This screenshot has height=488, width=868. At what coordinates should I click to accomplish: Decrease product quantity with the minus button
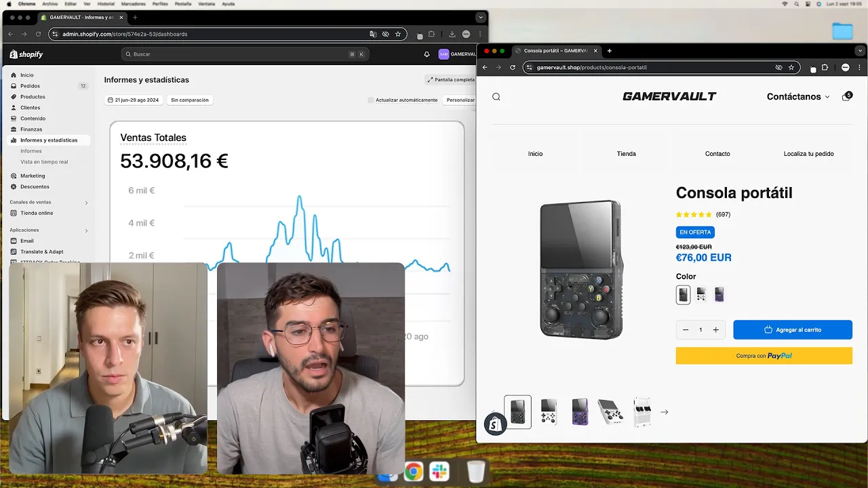(686, 330)
